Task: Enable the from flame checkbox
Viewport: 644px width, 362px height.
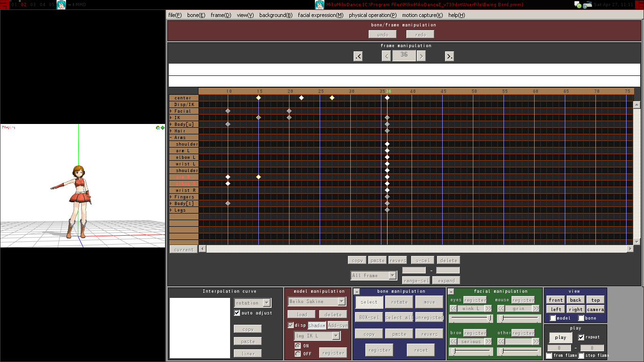Action: pyautogui.click(x=549, y=355)
